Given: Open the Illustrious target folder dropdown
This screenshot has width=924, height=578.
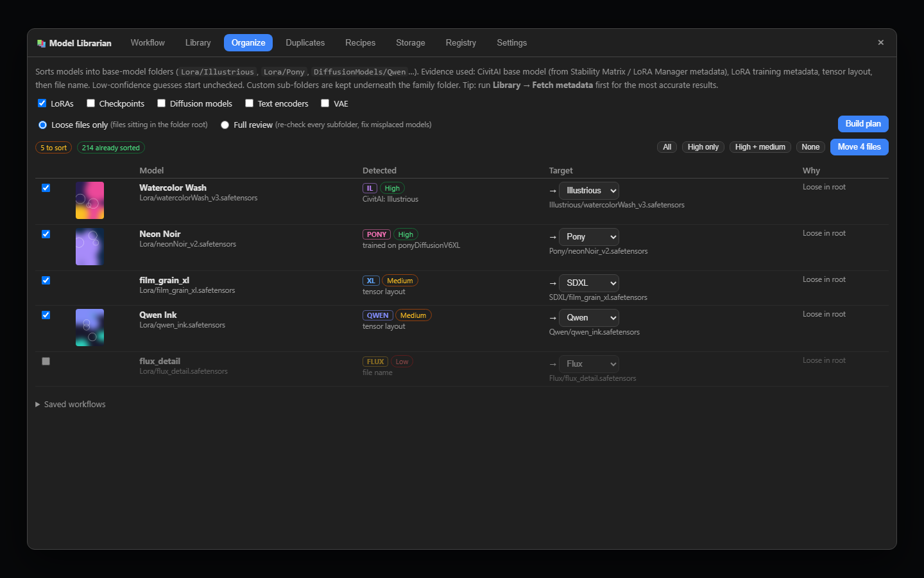Looking at the screenshot, I should [589, 191].
